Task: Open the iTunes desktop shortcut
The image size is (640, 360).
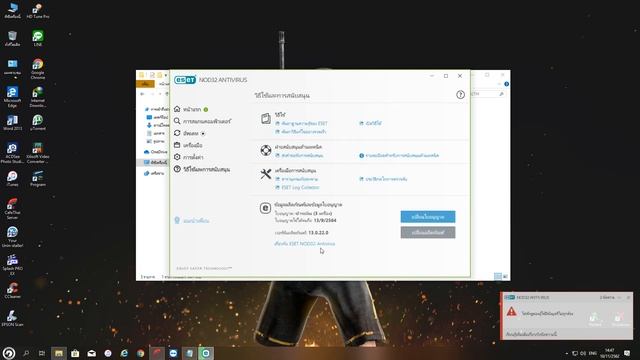Action: pos(12,178)
